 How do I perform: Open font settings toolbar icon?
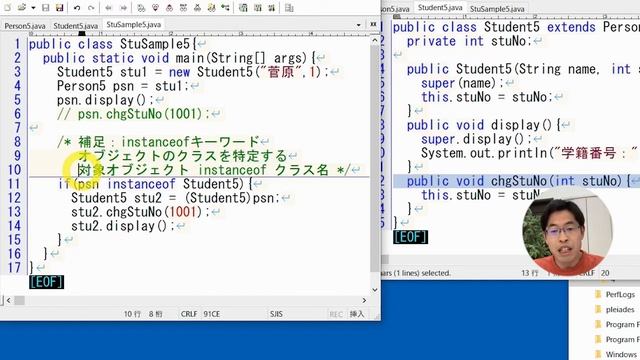[271, 7]
